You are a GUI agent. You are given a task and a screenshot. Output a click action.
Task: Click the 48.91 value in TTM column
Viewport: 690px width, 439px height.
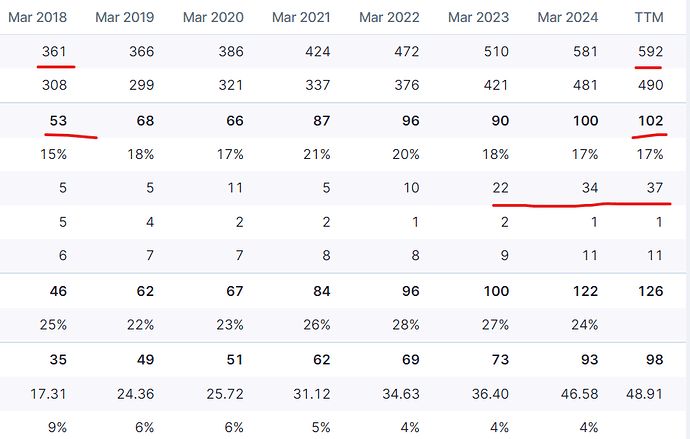(644, 393)
